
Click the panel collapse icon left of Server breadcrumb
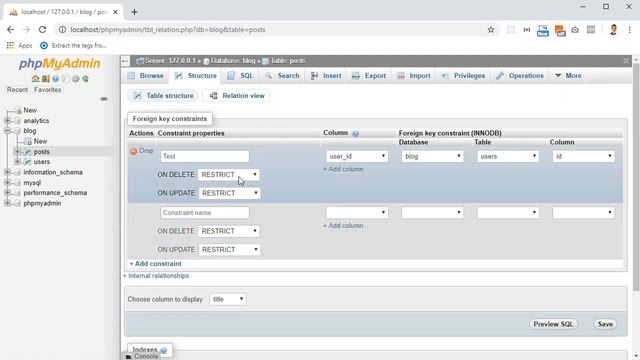coord(125,61)
